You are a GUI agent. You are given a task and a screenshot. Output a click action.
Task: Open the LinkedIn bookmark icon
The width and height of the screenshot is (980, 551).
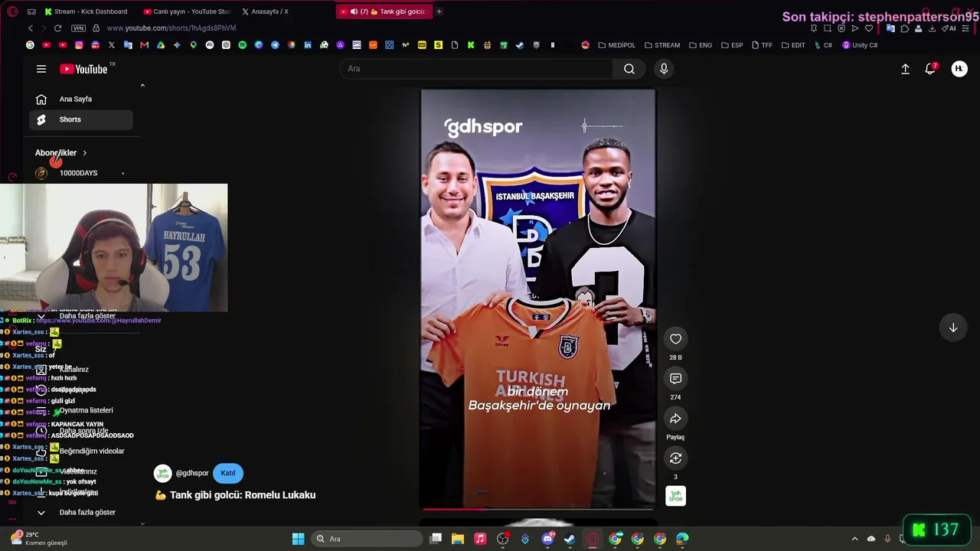point(307,45)
